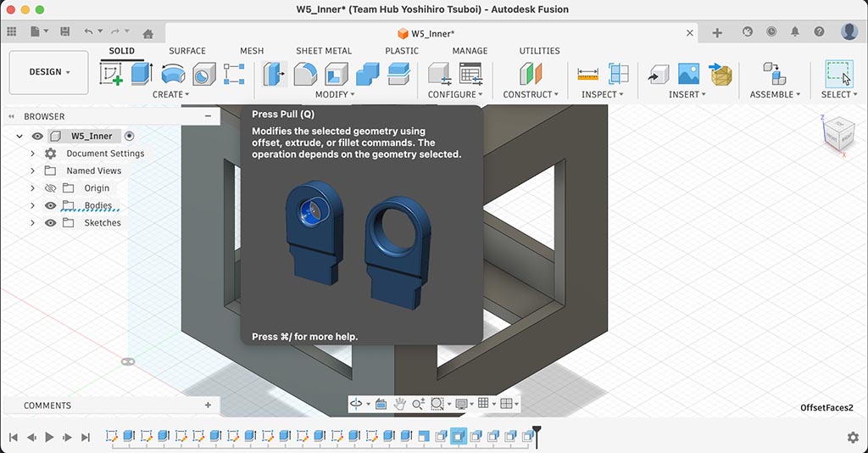Open timeline settings gear
The height and width of the screenshot is (453, 868).
pyautogui.click(x=853, y=438)
